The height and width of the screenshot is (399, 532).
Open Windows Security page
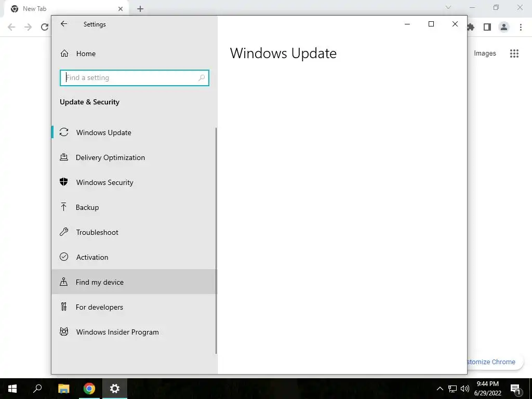click(134, 182)
